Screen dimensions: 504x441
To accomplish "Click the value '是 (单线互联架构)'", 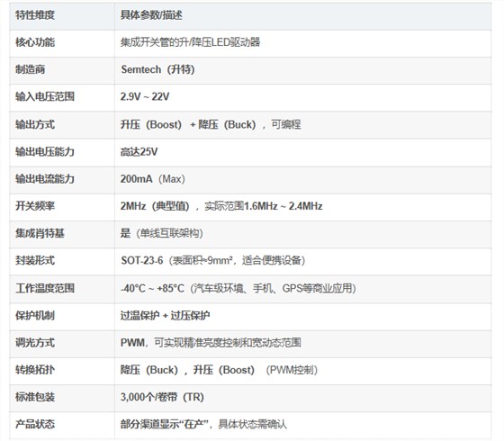I will pyautogui.click(x=162, y=233).
